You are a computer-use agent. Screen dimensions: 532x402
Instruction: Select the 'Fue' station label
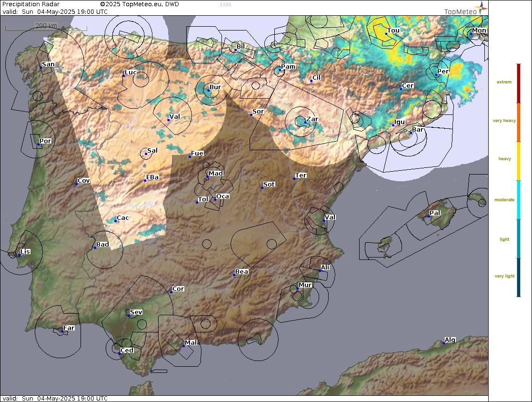(197, 153)
